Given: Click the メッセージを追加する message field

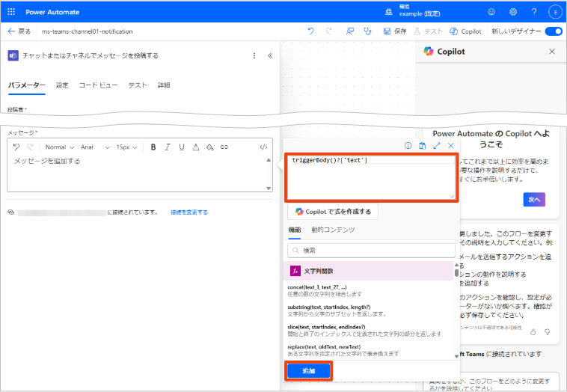Looking at the screenshot, I should pyautogui.click(x=137, y=173).
